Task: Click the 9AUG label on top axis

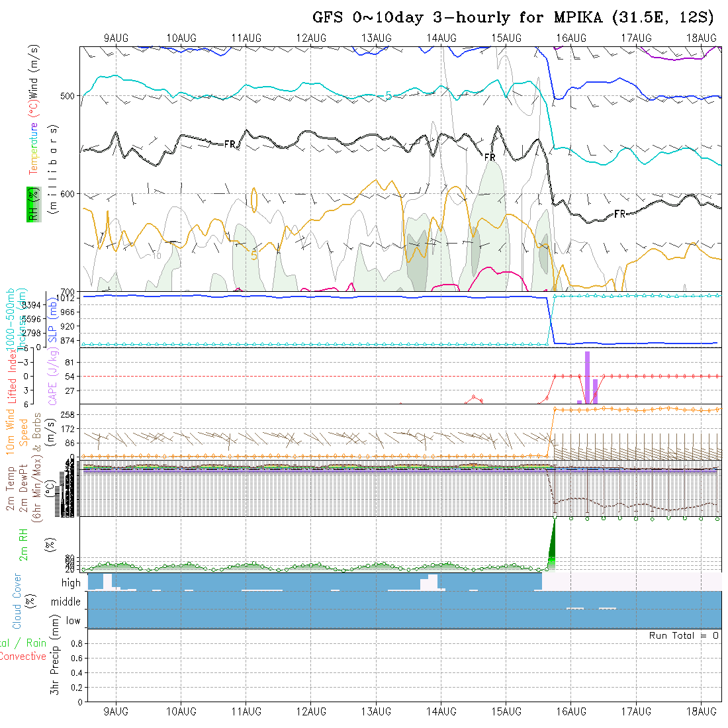Action: (116, 38)
